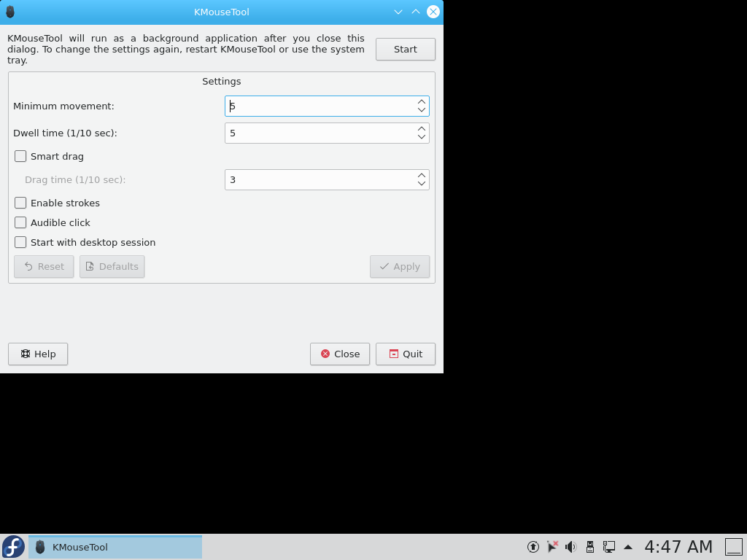The image size is (747, 560).
Task: Maximize the KMouseTool window
Action: pyautogui.click(x=415, y=12)
